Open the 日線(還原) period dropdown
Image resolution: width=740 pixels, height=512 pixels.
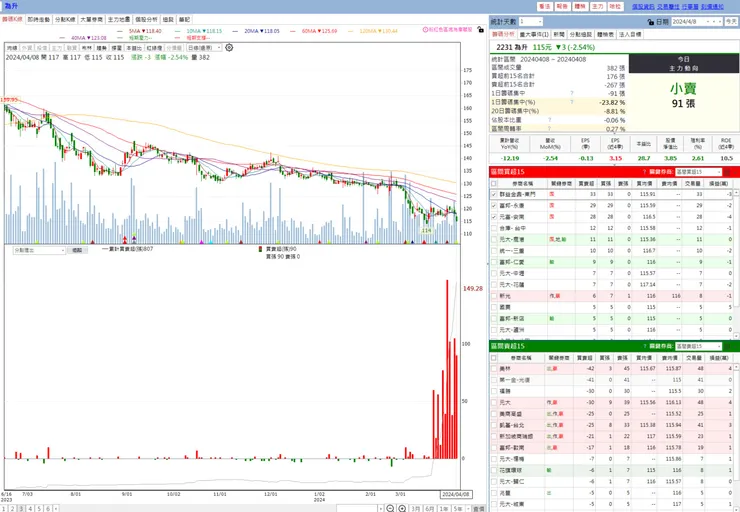click(204, 48)
